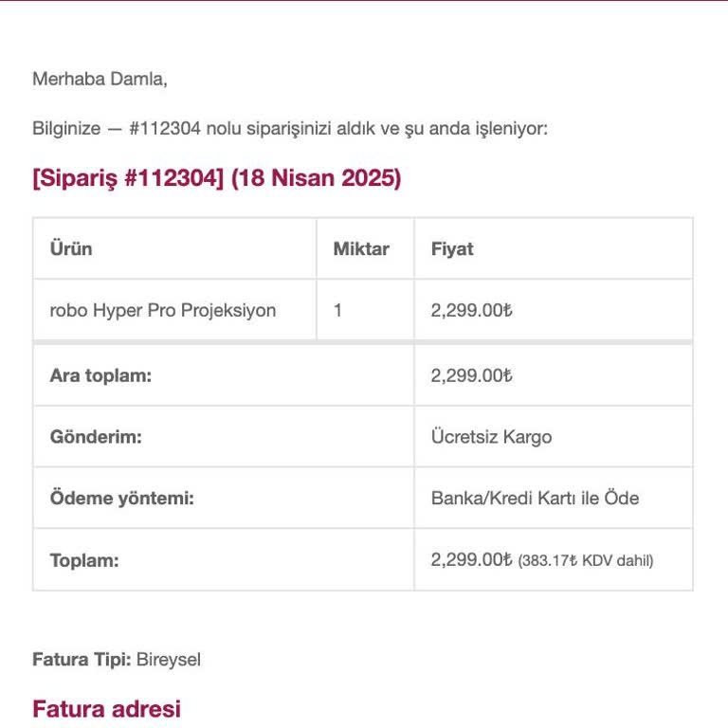This screenshot has height=728, width=728.
Task: Click the product row price 2,299.00₺
Action: coord(471,310)
